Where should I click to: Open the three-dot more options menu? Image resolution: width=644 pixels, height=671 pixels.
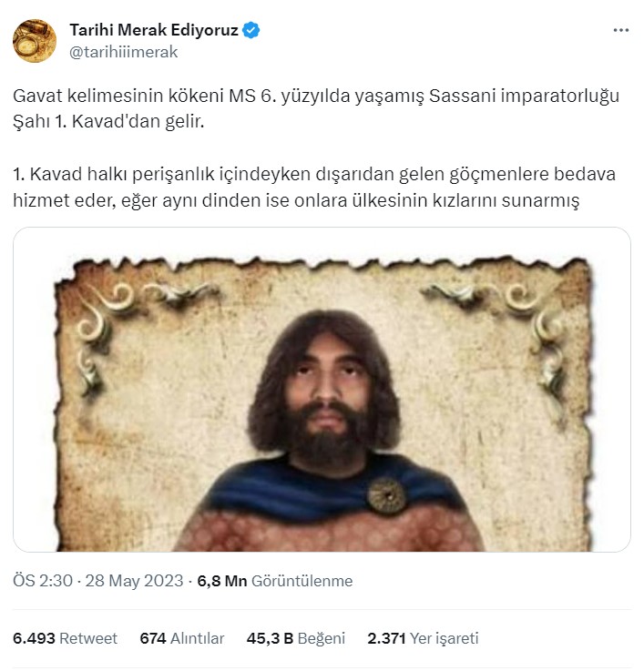(620, 30)
